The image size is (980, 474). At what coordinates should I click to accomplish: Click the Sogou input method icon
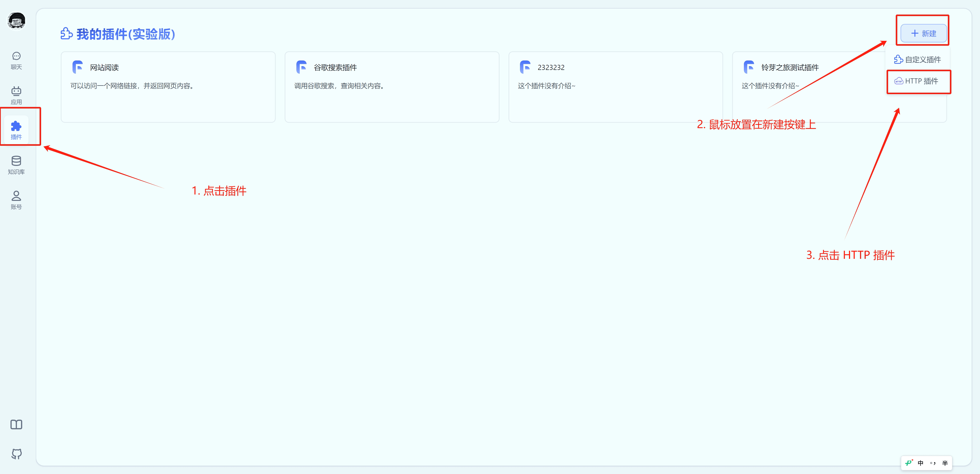[x=909, y=463]
